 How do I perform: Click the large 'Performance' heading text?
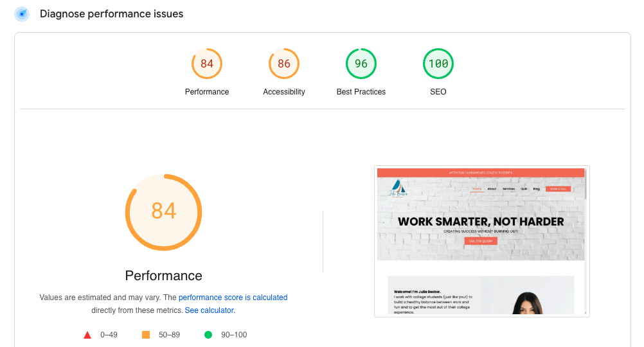click(163, 276)
